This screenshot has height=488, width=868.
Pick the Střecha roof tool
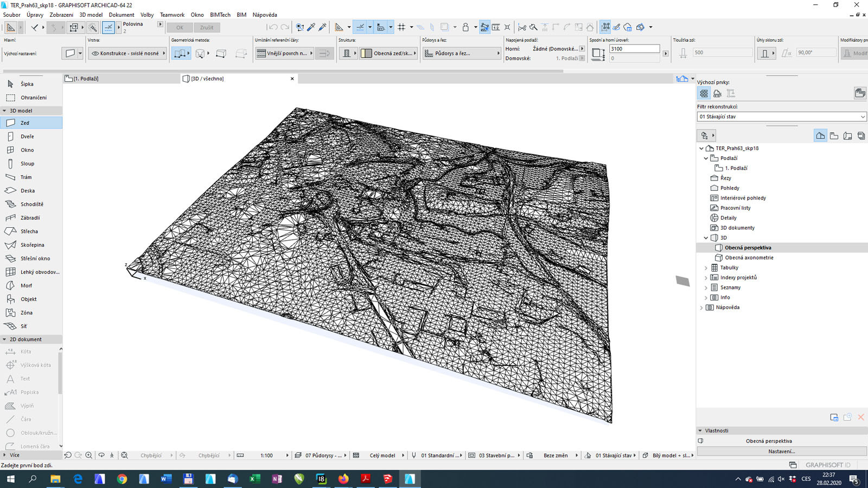pos(29,232)
